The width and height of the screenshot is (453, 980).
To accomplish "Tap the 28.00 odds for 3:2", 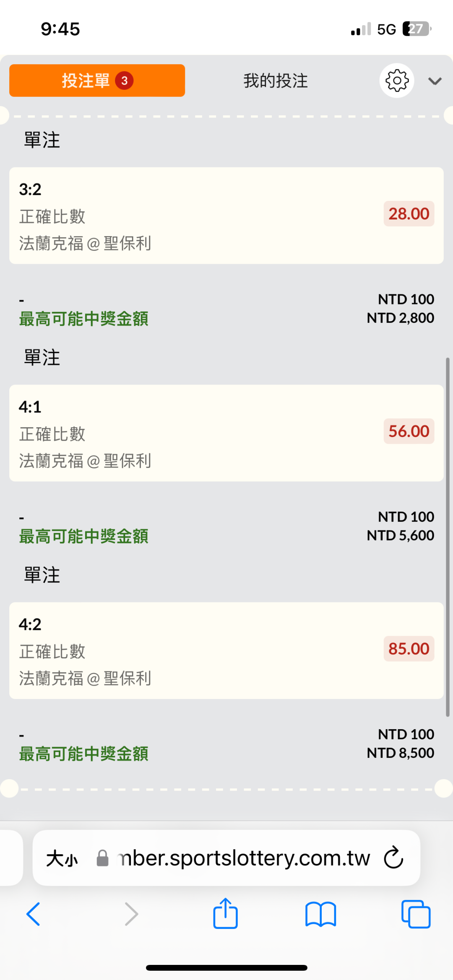I will 409,214.
